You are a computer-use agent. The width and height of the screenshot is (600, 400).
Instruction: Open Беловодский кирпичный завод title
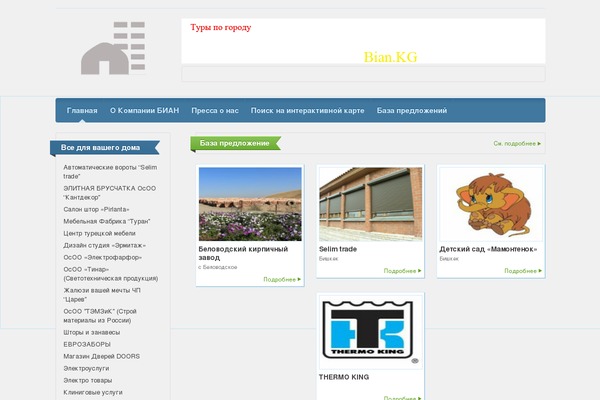243,253
